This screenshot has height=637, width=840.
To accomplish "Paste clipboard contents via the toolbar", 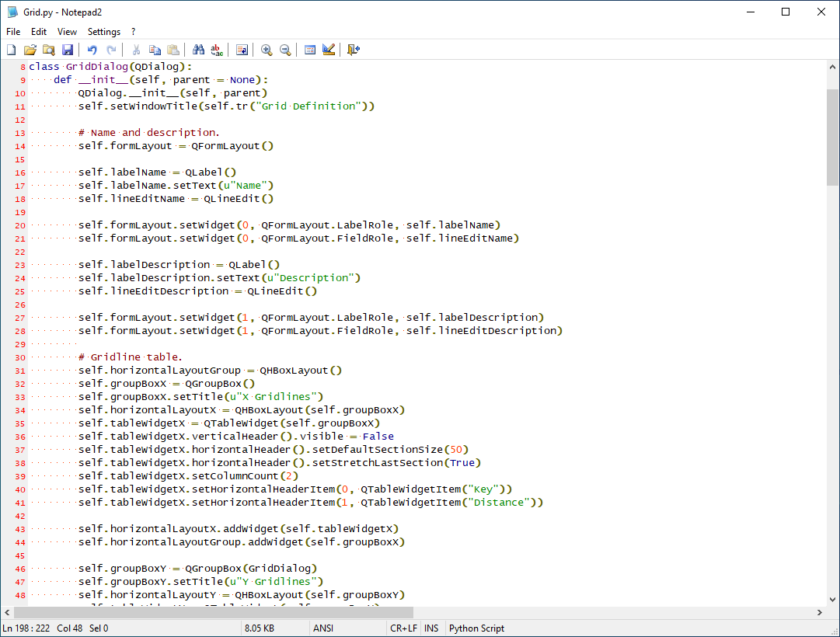I will click(x=173, y=50).
